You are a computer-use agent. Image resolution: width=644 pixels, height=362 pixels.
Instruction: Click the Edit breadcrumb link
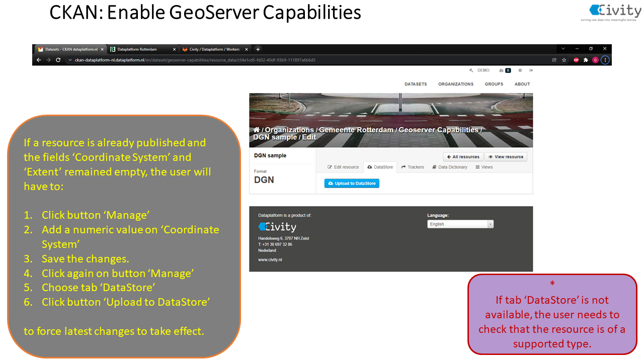tap(309, 137)
